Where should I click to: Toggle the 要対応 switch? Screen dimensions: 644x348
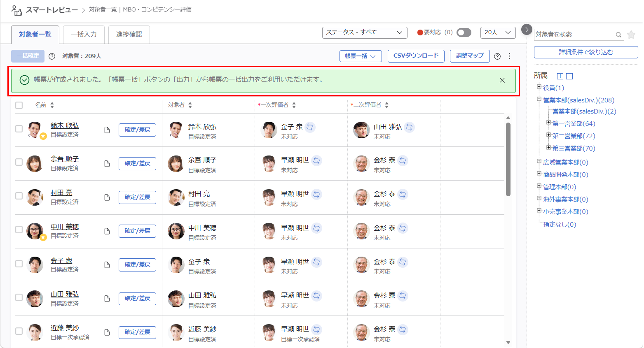(464, 33)
